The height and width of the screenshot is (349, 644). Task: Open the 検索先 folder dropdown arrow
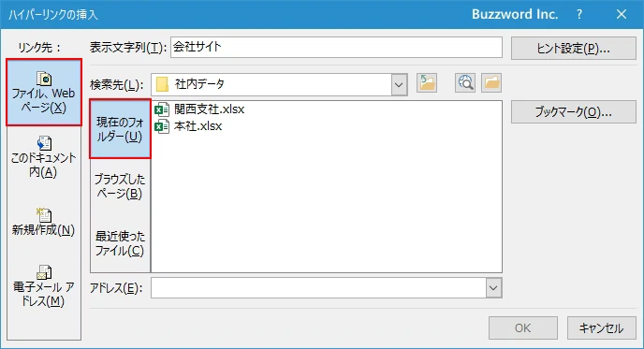coord(399,84)
